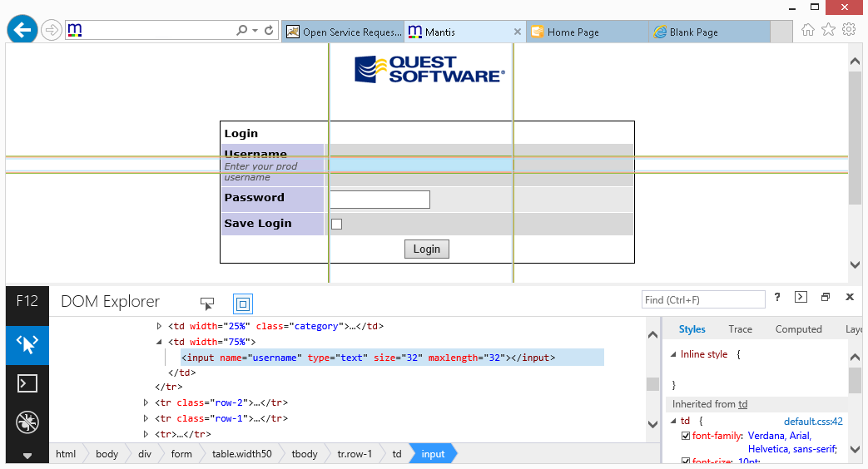Viewport: 868px width, 469px height.
Task: Click the DOM tree scrollbar up arrow
Action: click(x=652, y=334)
